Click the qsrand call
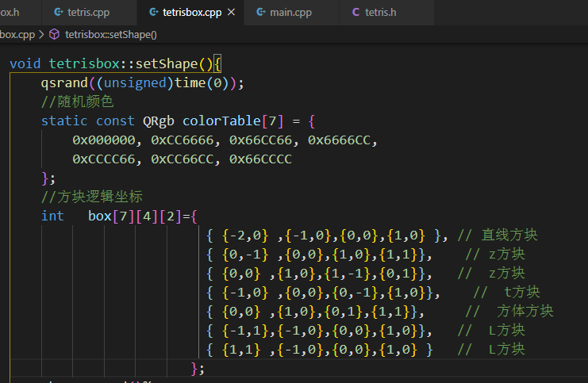Screen dimensions: 588x383 click(x=64, y=82)
